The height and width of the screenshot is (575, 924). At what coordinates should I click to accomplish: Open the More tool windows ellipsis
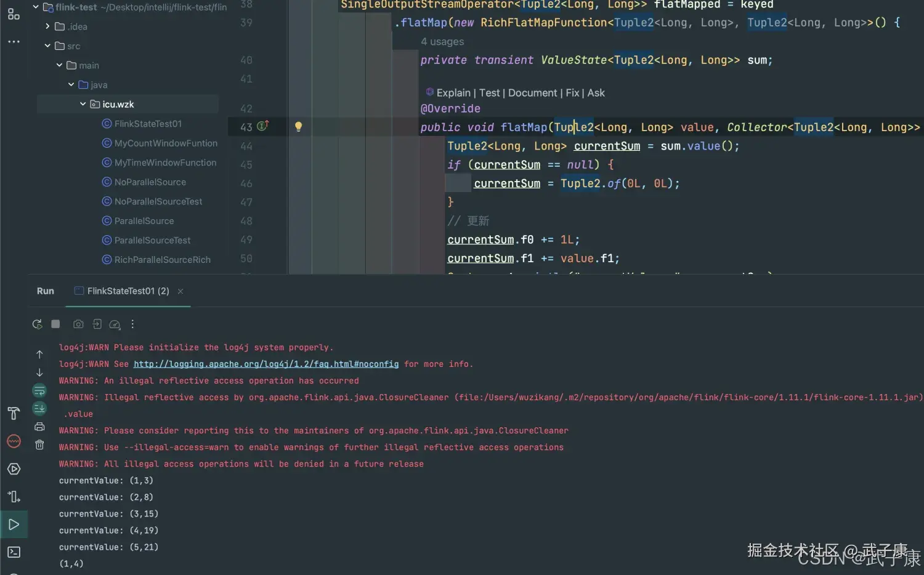click(14, 42)
